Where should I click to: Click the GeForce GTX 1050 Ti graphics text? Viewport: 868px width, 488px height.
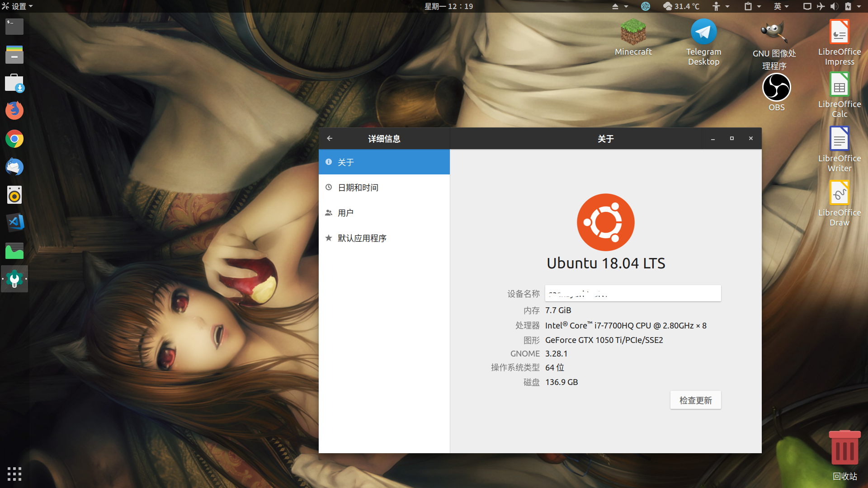click(604, 340)
